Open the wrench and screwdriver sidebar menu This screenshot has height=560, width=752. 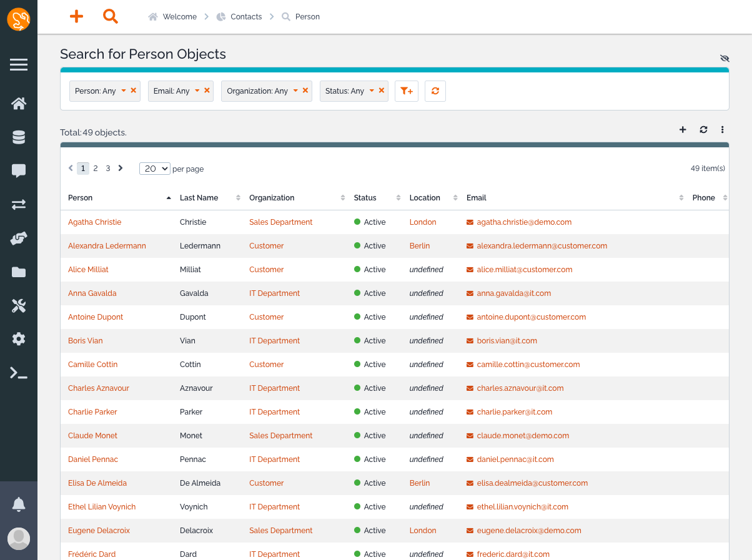[x=19, y=306]
